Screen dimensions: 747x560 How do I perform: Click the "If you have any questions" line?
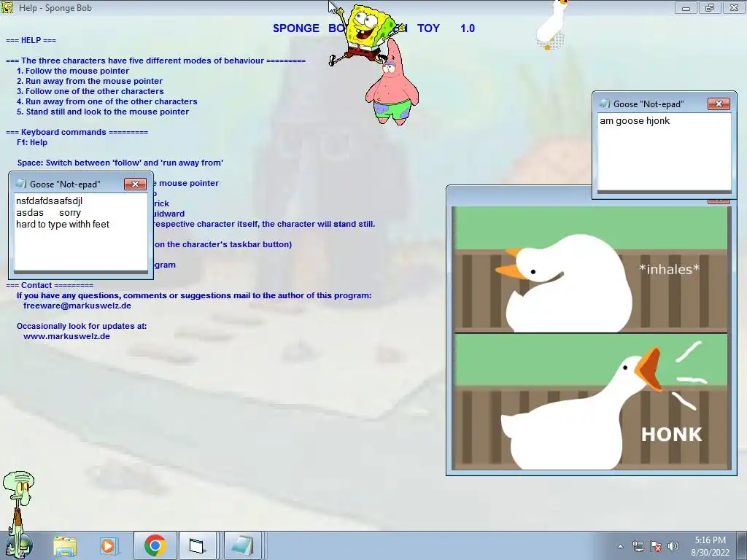pos(194,296)
